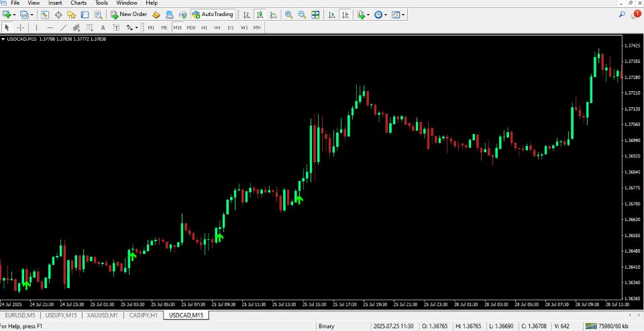
Task: Select the M1 timeframe
Action: [151, 27]
